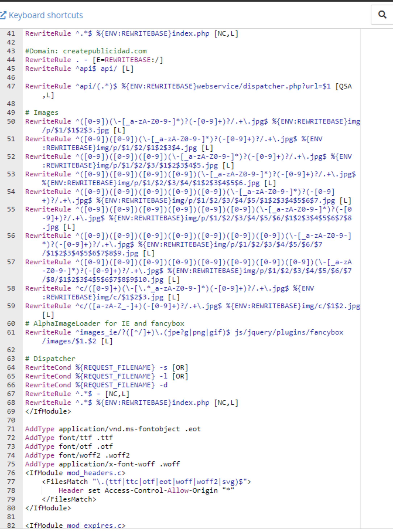Viewport: 393px width, 532px height.
Task: Click 'RewriteRule ^api$ api/ [L]' line
Action: 80,69
